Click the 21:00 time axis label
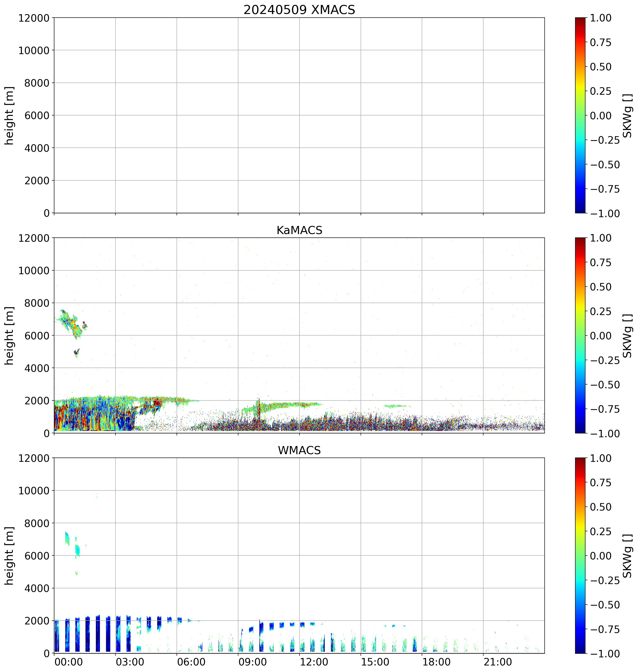This screenshot has height=672, width=638. click(498, 662)
